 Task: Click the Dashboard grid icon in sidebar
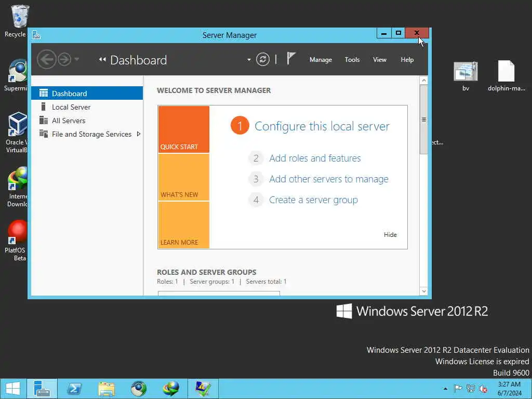pyautogui.click(x=44, y=93)
